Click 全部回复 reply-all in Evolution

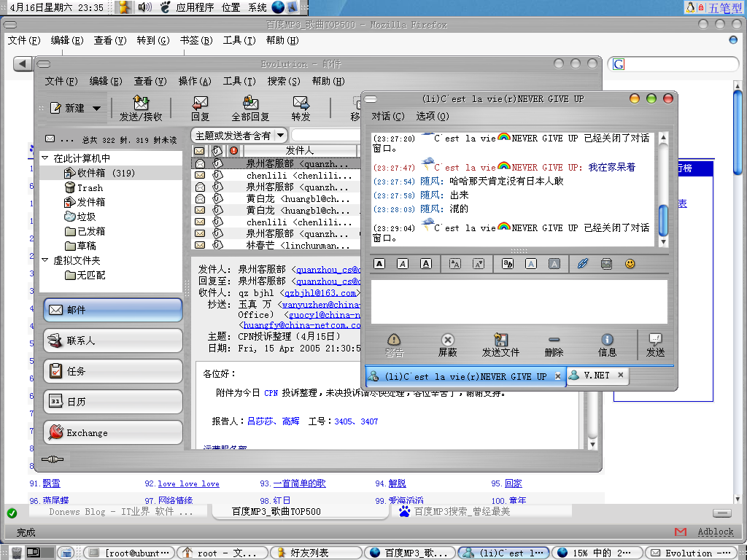coord(250,109)
